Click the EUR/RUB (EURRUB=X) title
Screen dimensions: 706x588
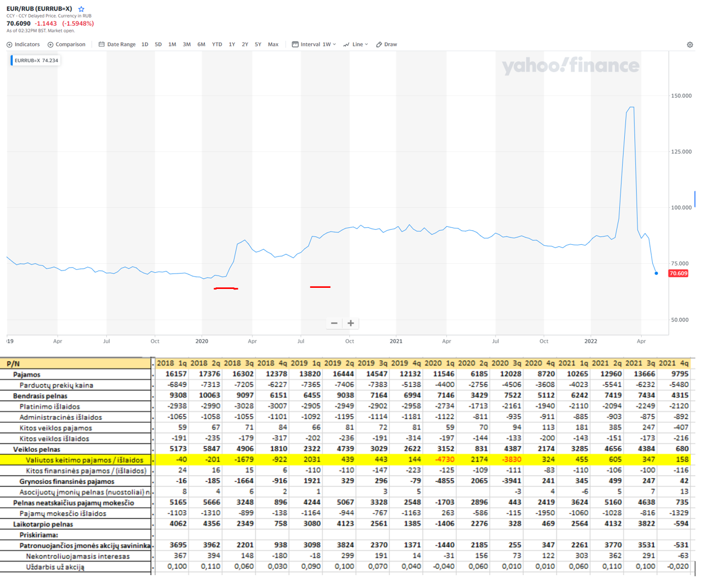pos(39,9)
